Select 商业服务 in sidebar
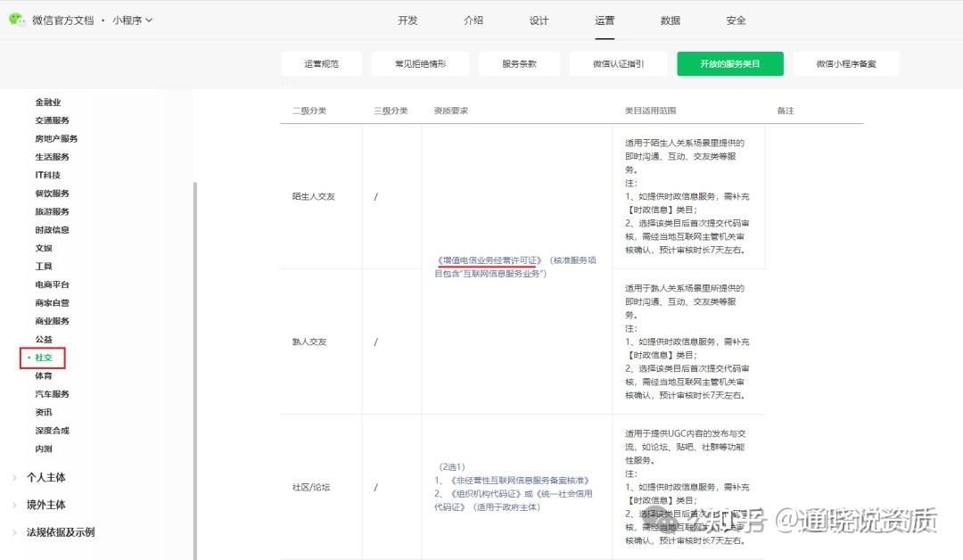Viewport: 963px width, 560px height. [x=53, y=321]
